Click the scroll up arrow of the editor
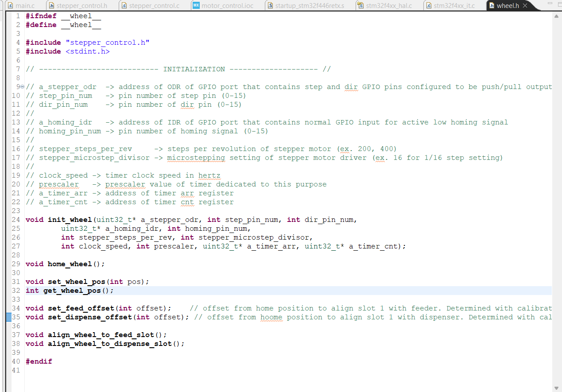 [557, 16]
